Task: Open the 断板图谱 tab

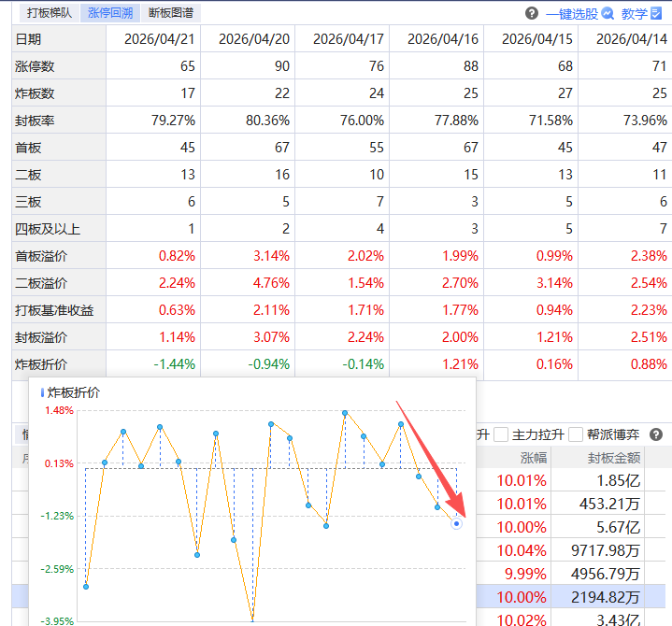Action: tap(172, 13)
